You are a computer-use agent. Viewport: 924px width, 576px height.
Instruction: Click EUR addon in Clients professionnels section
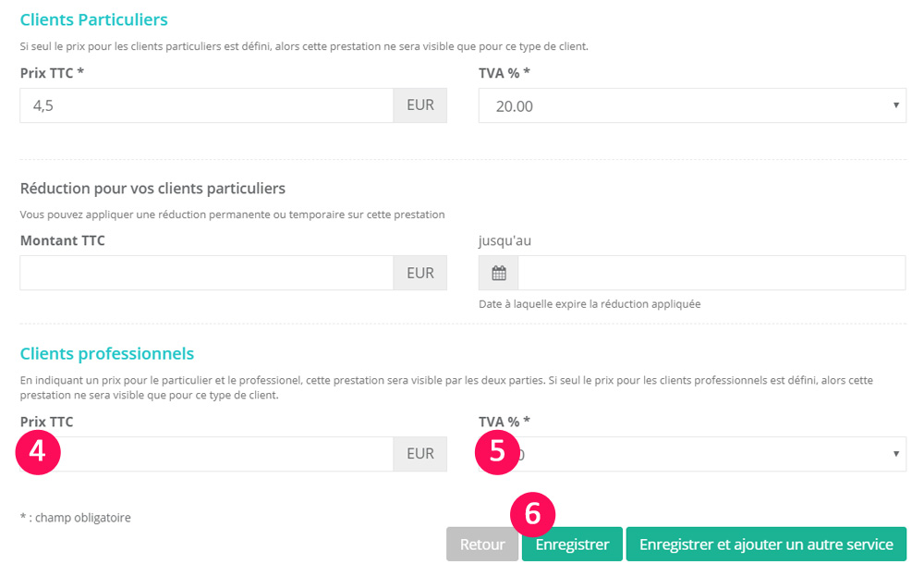point(420,454)
